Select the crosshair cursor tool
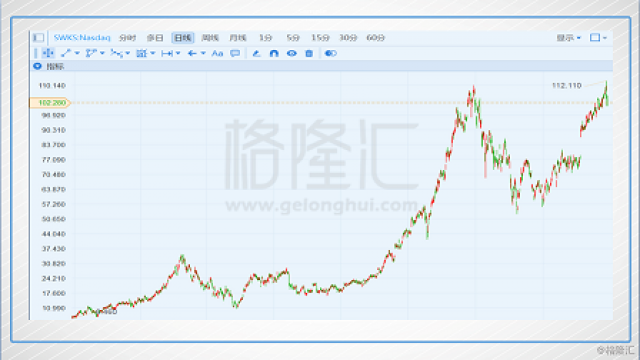The image size is (640, 360). point(48,53)
